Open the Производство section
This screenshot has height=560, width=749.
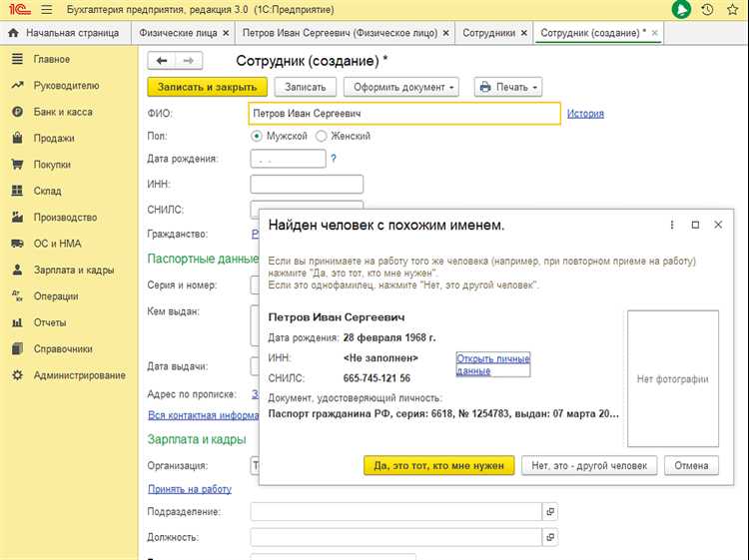tap(65, 218)
